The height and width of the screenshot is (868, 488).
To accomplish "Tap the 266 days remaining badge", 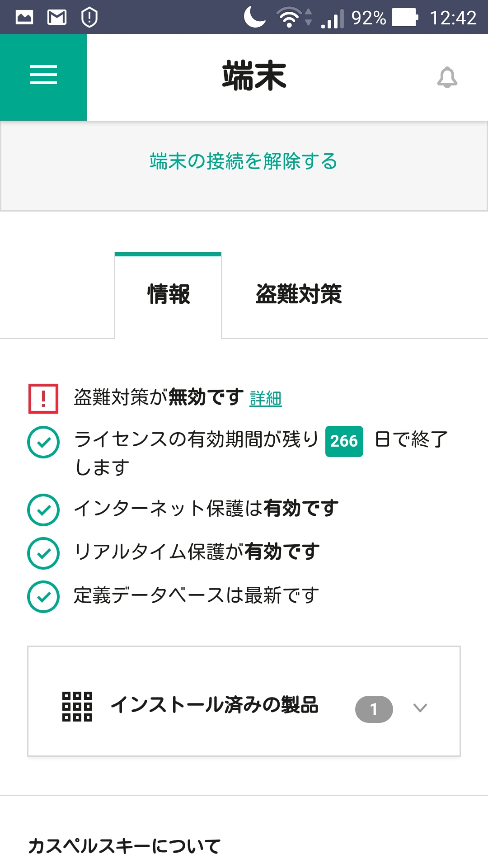I will tap(344, 441).
